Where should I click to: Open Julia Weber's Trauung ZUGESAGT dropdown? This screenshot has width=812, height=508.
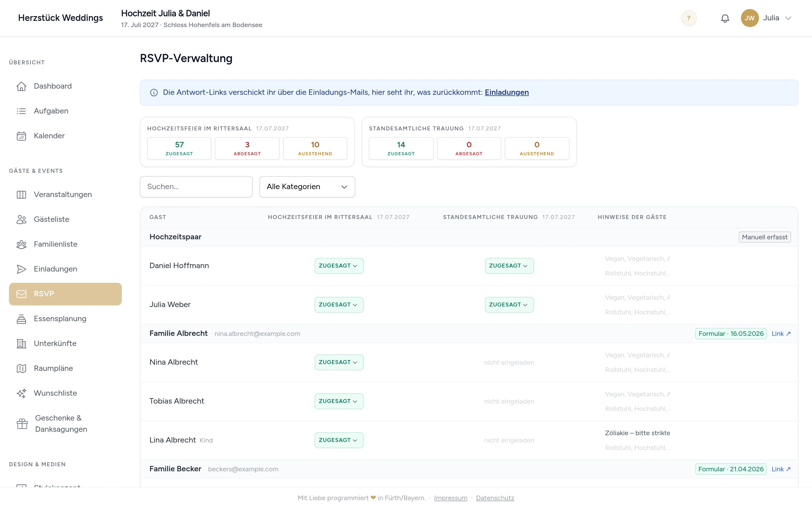point(509,305)
